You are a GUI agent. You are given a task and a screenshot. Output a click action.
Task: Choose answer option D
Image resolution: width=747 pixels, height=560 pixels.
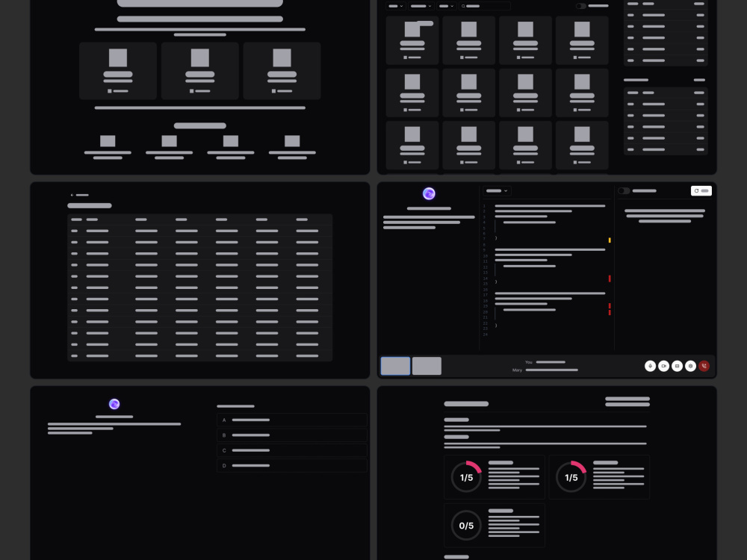pyautogui.click(x=291, y=466)
